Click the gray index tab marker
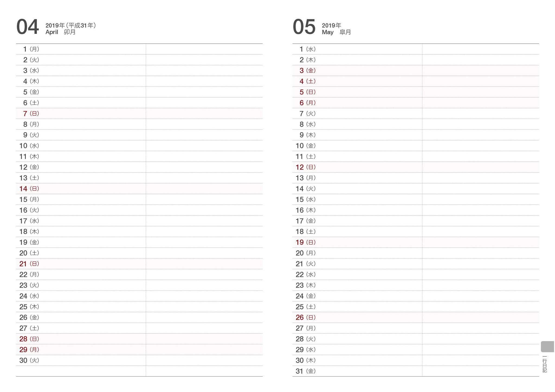Viewport: 555px width, 392px height. click(547, 346)
